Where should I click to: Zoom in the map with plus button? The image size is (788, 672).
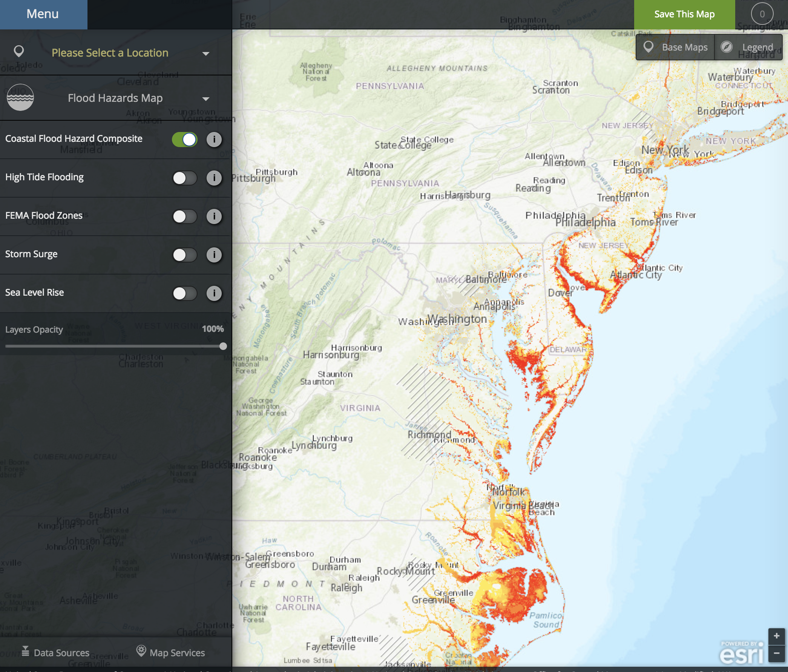tap(777, 636)
